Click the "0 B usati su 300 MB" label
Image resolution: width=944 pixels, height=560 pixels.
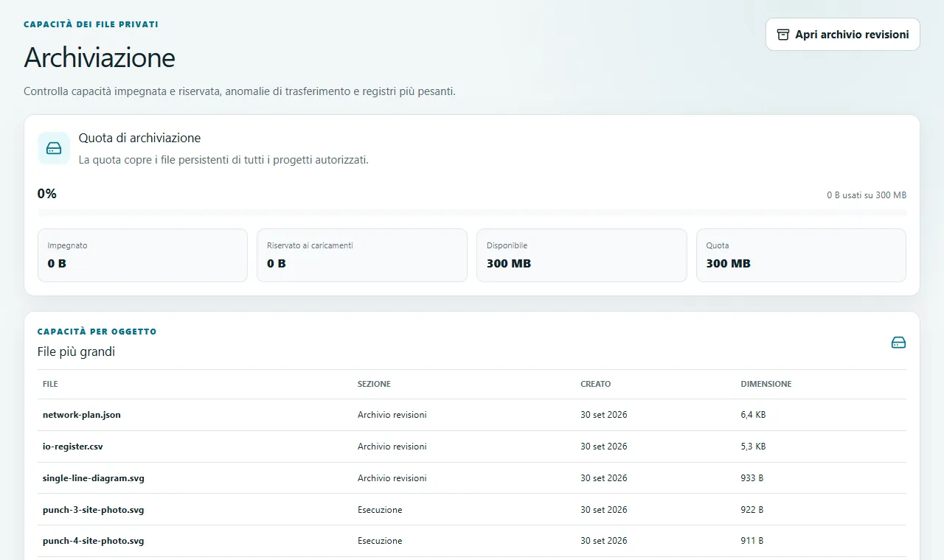pyautogui.click(x=867, y=195)
